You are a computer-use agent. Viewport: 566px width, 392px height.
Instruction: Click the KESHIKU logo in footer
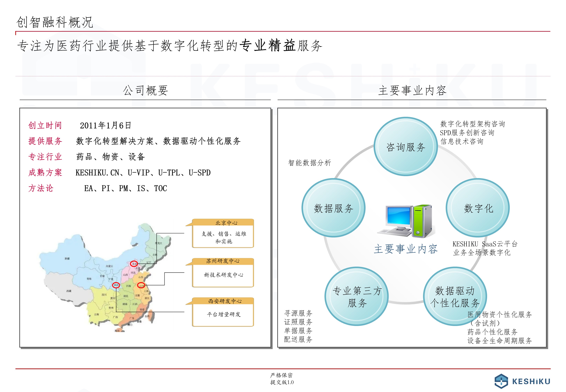coord(522,381)
